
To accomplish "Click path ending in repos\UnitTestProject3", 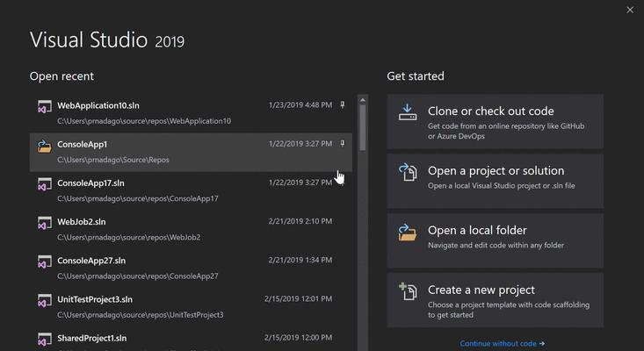I will 140,315.
